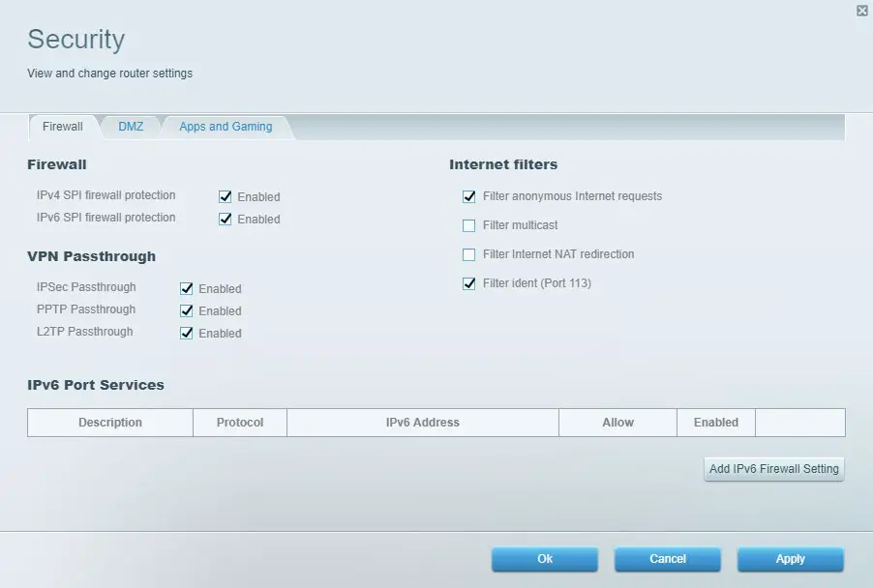Screen dimensions: 873x588
Task: Switch to the DMZ tab
Action: coord(130,126)
